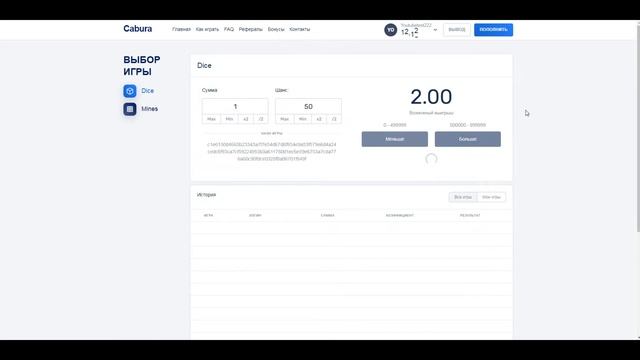This screenshot has height=360, width=640.
Task: Switch to my games history tab
Action: point(491,197)
